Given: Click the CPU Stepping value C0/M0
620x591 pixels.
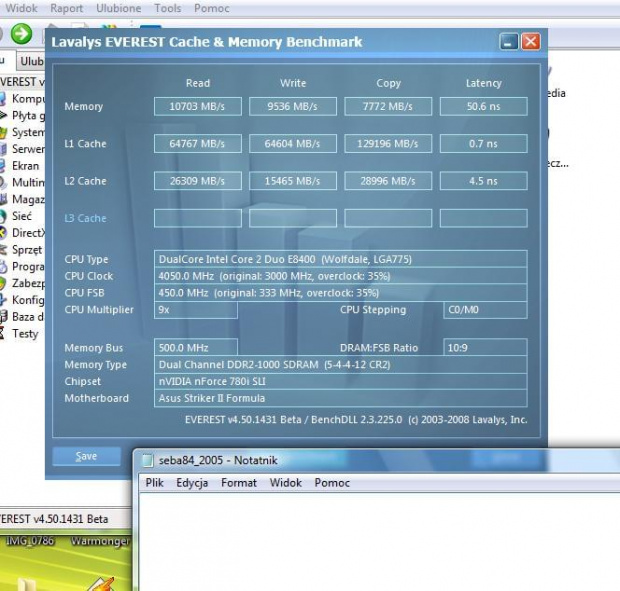Looking at the screenshot, I should pyautogui.click(x=485, y=310).
